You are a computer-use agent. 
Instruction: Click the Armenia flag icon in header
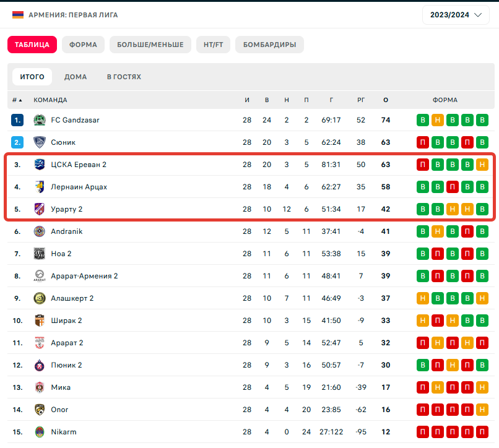(18, 15)
